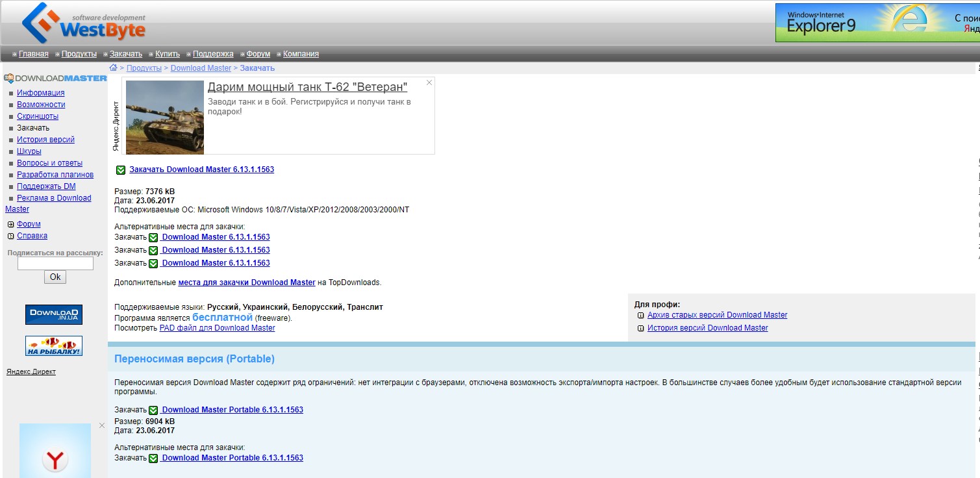The height and width of the screenshot is (478, 980).
Task: Click the Download Master sidebar logo
Action: point(55,78)
